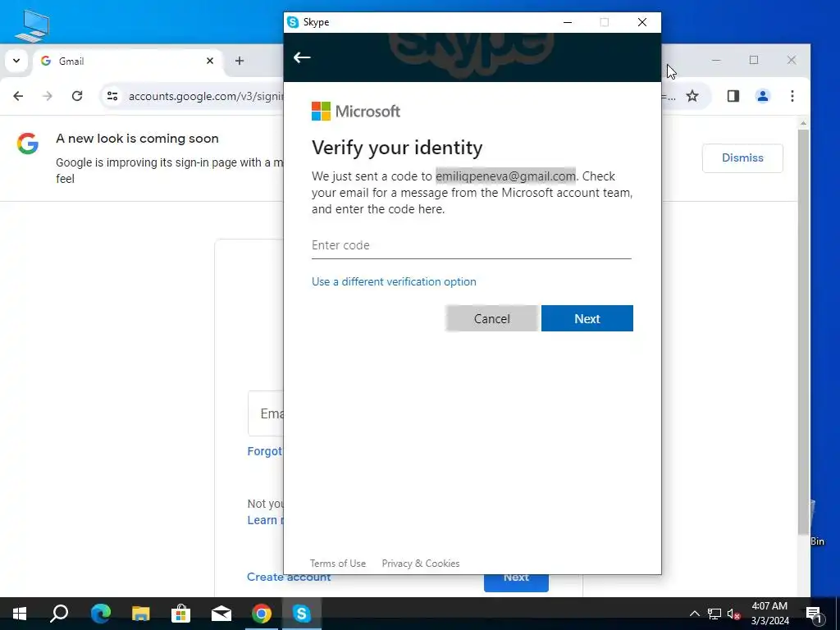The width and height of the screenshot is (840, 630).
Task: Open Terms of Use link
Action: point(338,563)
